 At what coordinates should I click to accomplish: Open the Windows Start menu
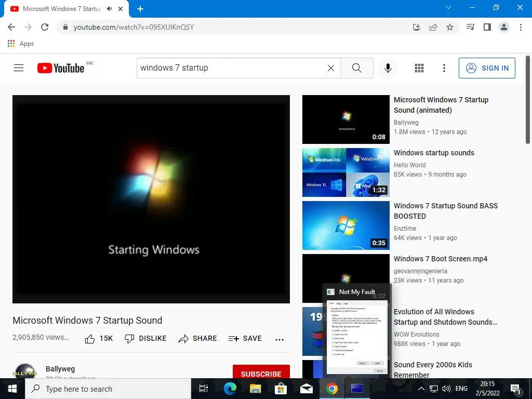[x=12, y=389]
